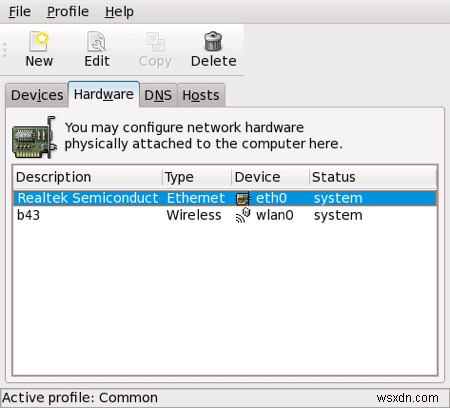Open the Hosts tab
Image resolution: width=450 pixels, height=408 pixels.
(x=201, y=95)
